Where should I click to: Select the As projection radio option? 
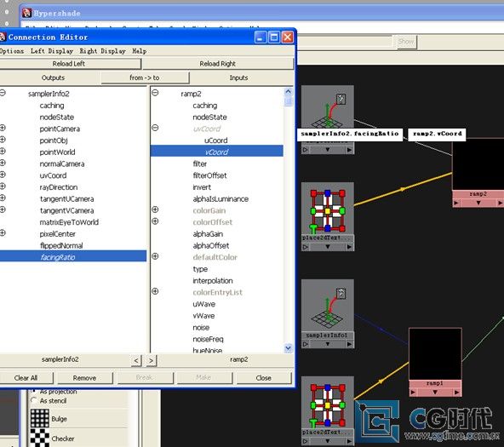[x=34, y=391]
